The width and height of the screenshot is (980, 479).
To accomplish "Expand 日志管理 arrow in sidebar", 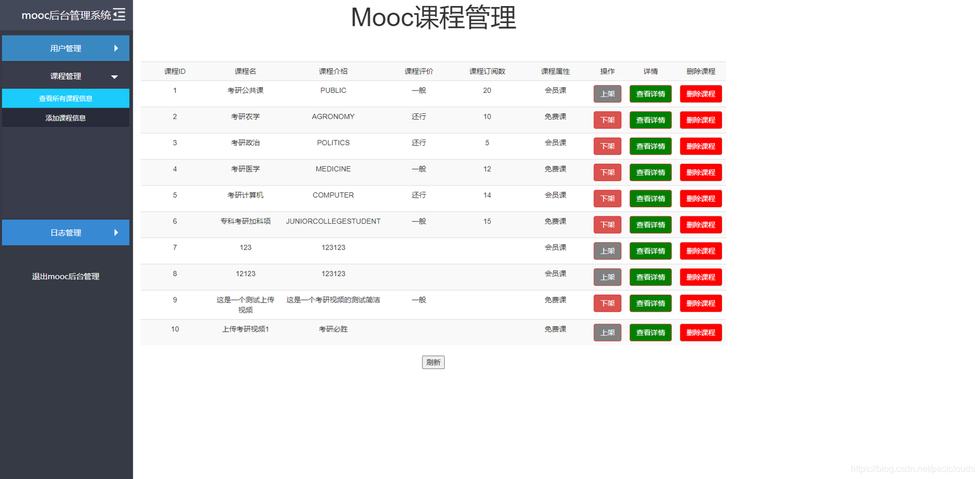I will click(x=116, y=233).
